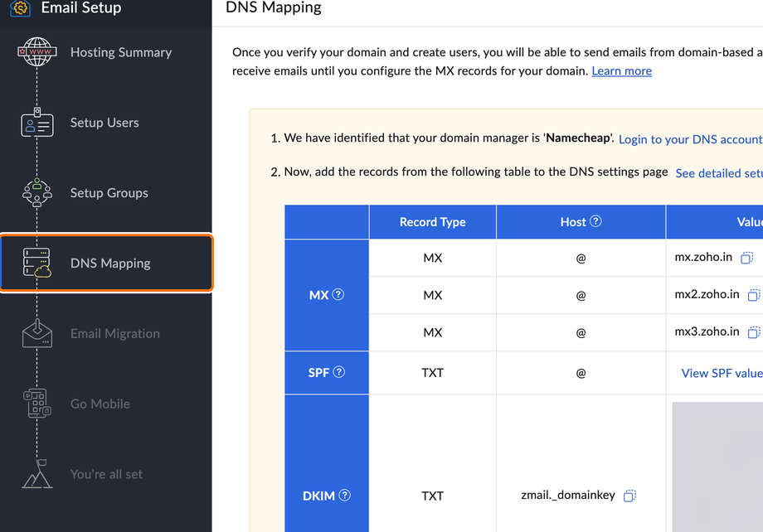Click the Host column header text
763x532 pixels.
tap(573, 222)
